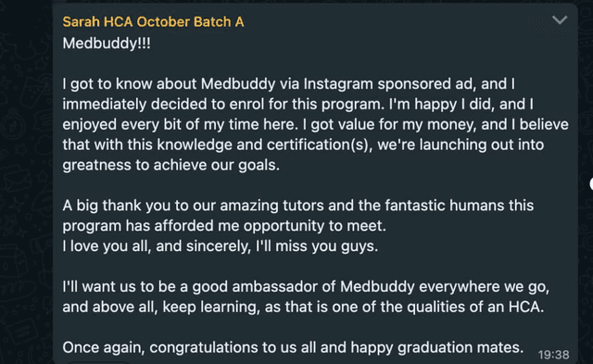Click the line starting 'I got to know about Medbuddy'
593x364 pixels.
pyautogui.click(x=288, y=84)
